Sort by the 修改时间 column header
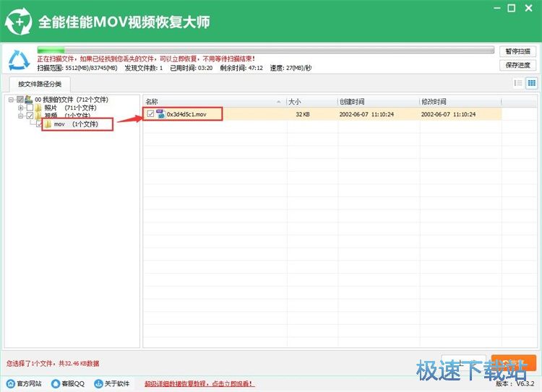 click(x=460, y=102)
